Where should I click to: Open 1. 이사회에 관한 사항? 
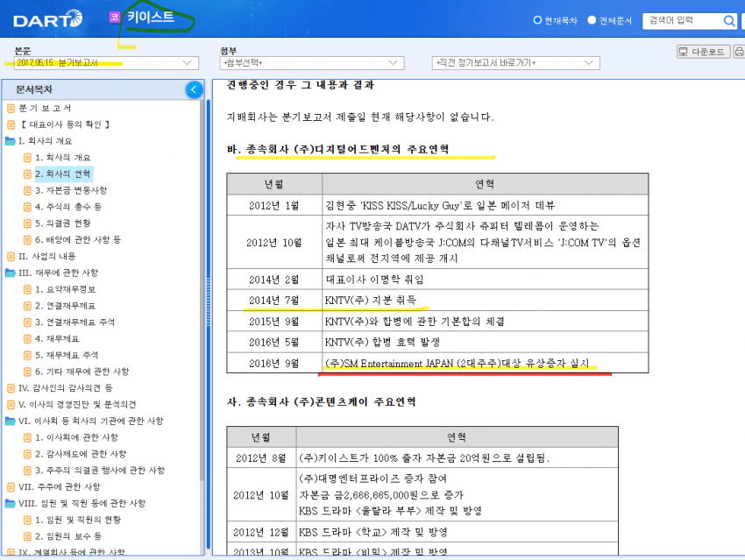pyautogui.click(x=76, y=437)
